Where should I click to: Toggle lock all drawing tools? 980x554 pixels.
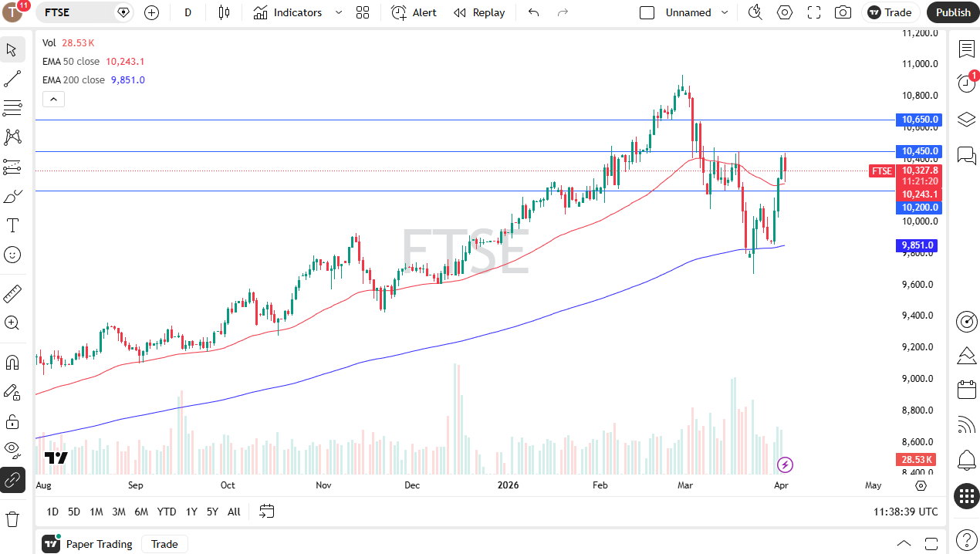tap(12, 421)
